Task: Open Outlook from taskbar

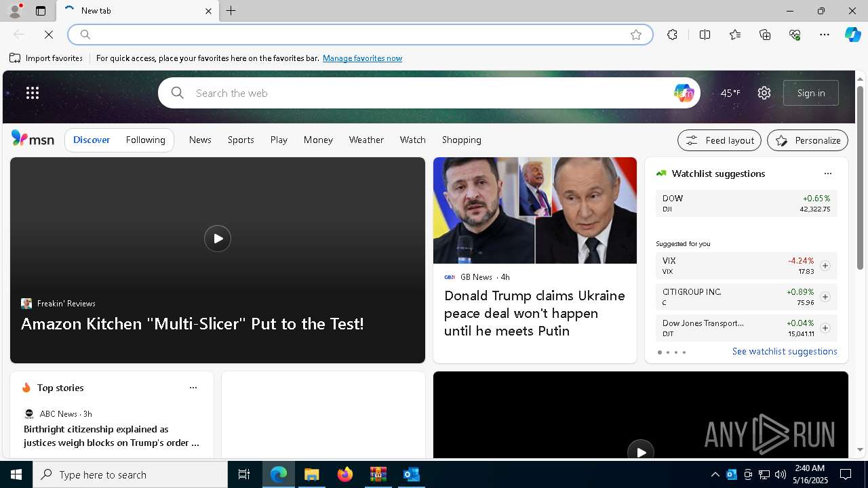Action: tap(411, 474)
